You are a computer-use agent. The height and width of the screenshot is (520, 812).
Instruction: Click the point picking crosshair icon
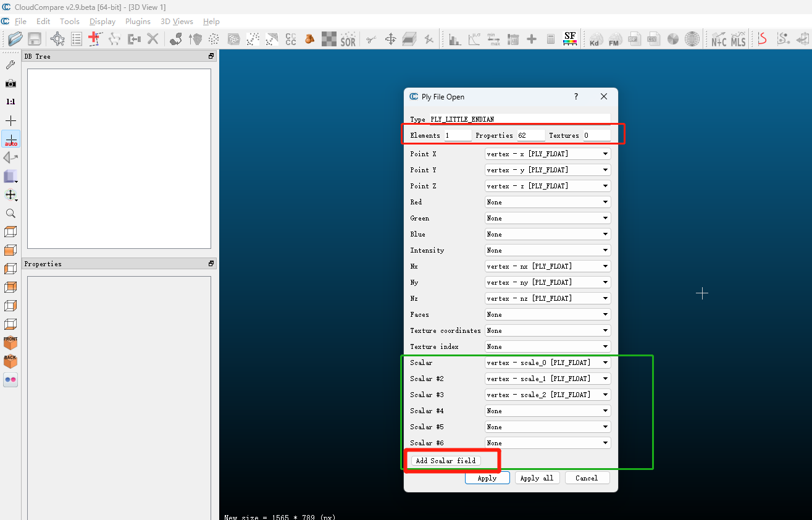coord(10,120)
